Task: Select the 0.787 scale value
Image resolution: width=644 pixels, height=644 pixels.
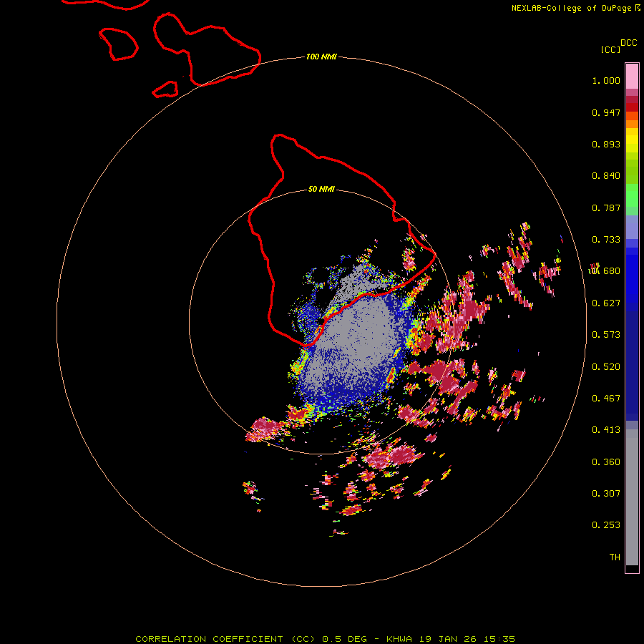Action: point(606,208)
